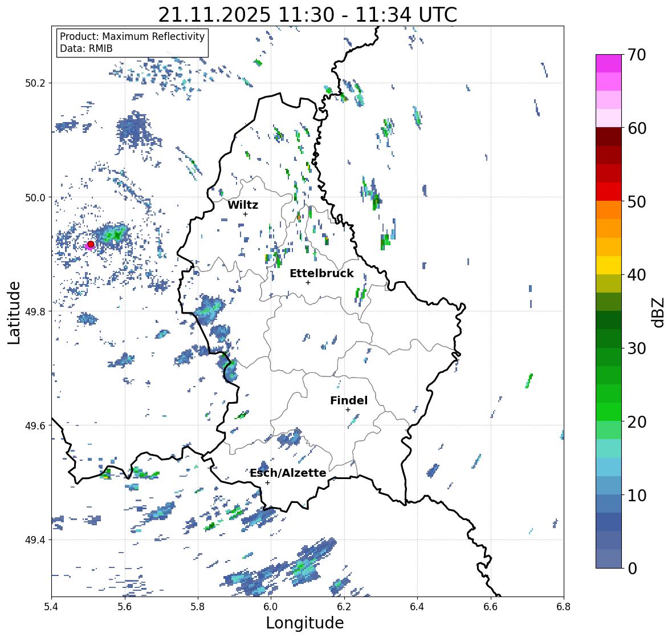Viewport: 672px width, 637px height.
Task: Click the chart title with date and time
Action: 308,15
